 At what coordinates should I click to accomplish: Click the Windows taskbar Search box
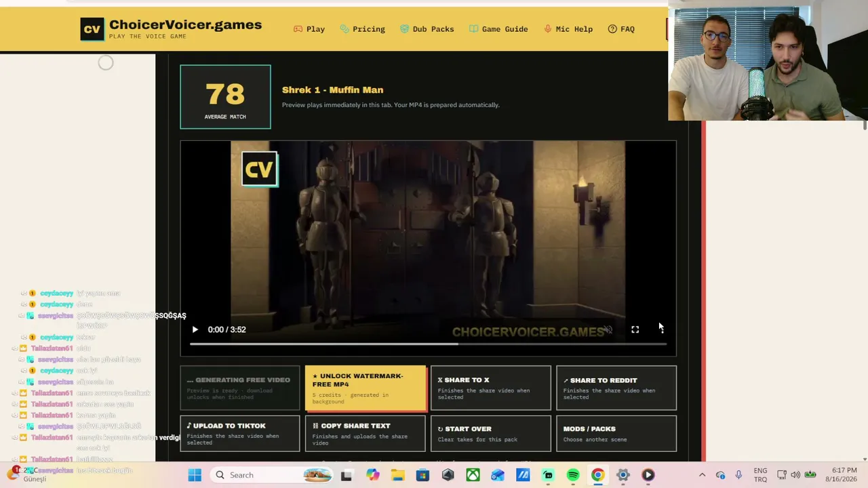pos(271,475)
